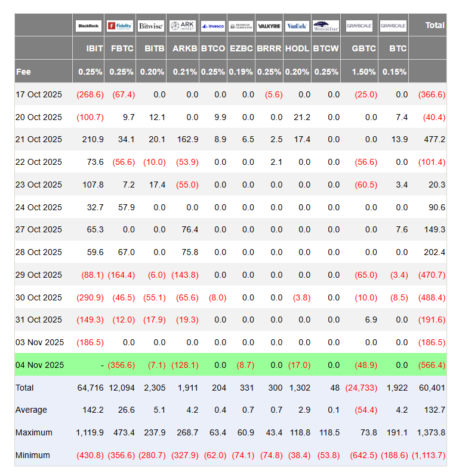Select the Total row value 60,401

click(x=432, y=388)
